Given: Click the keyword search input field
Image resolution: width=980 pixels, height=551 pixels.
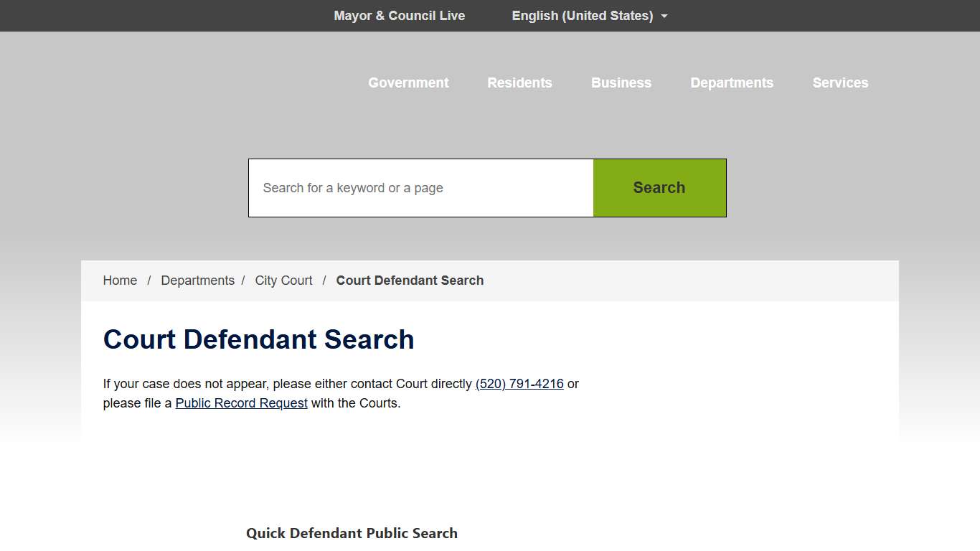Looking at the screenshot, I should (420, 187).
